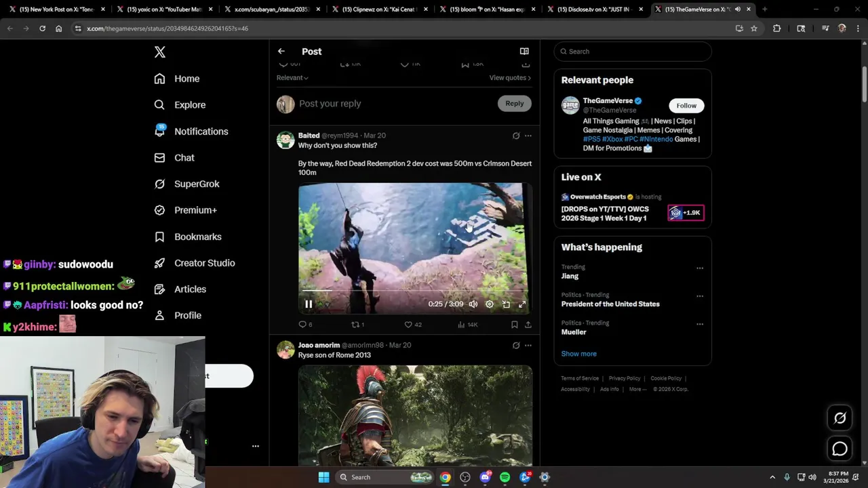Open Bookmarks in sidebar

pyautogui.click(x=188, y=237)
